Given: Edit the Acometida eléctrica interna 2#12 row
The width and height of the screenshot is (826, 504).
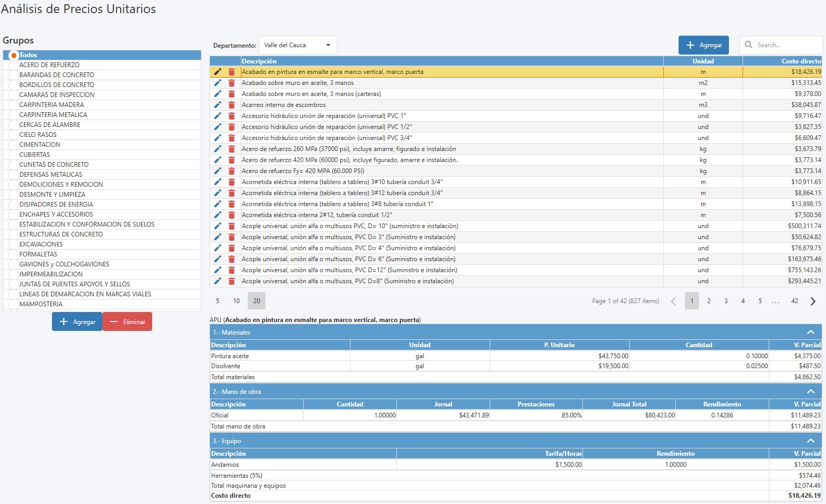Looking at the screenshot, I should pyautogui.click(x=217, y=215).
